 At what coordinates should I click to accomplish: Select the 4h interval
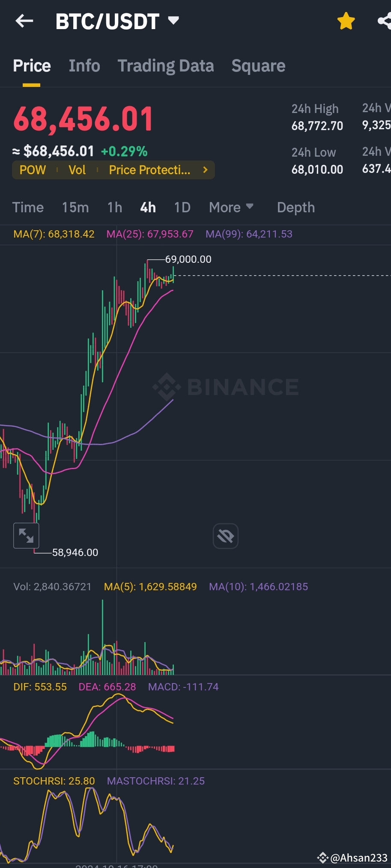[x=148, y=208]
